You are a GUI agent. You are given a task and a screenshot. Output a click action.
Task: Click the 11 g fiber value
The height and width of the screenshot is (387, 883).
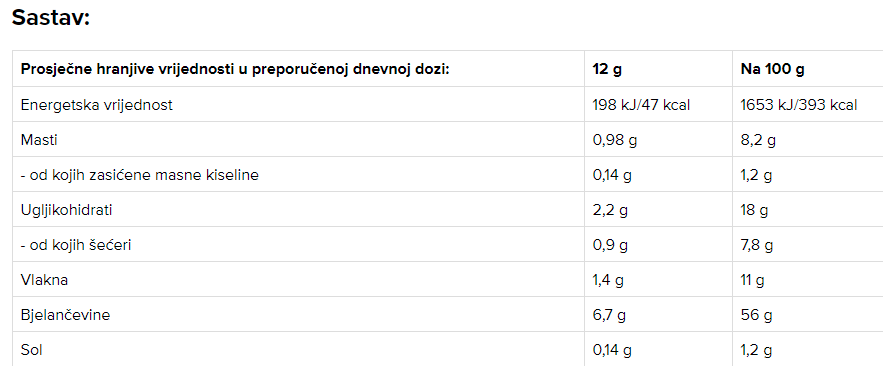752,281
